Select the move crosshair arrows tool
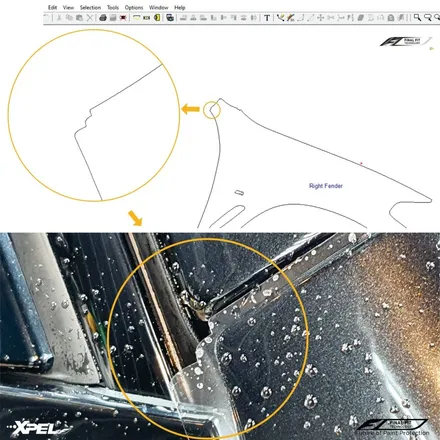This screenshot has height=440, width=440. [320, 18]
